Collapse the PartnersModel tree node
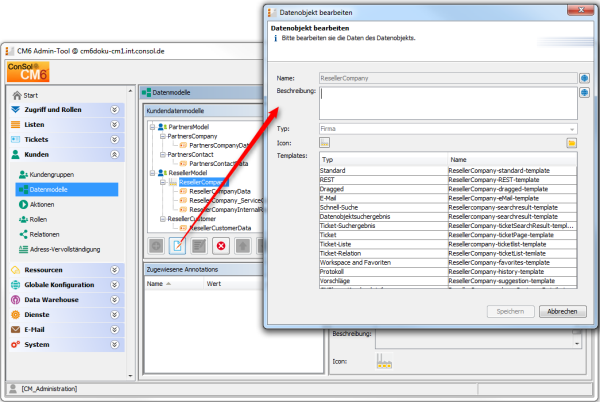 152,127
